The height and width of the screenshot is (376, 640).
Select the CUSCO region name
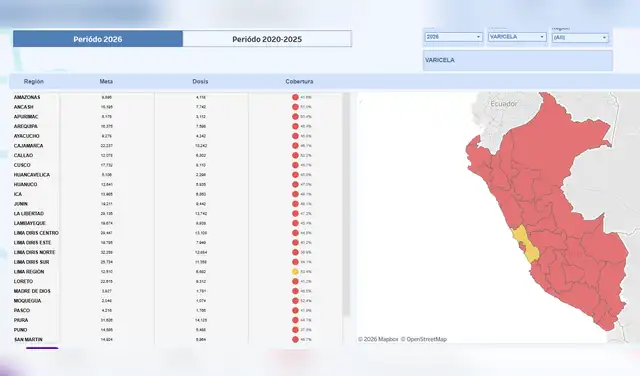coord(22,165)
